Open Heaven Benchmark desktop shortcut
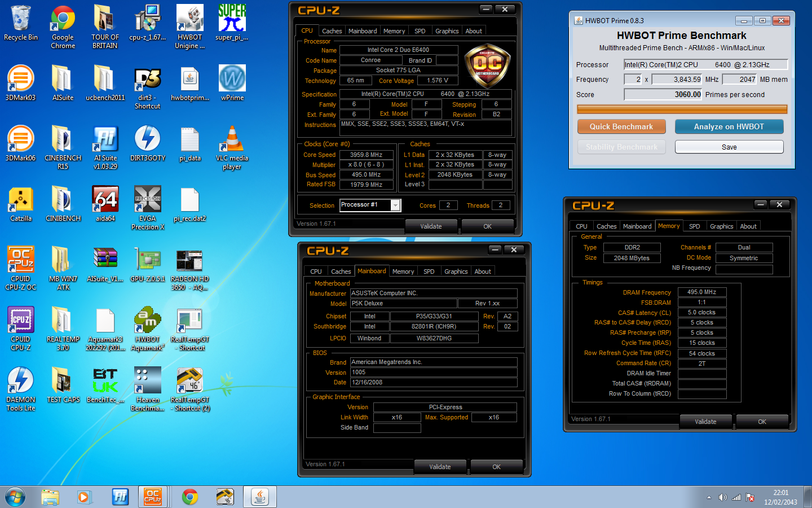812x508 pixels. tap(148, 389)
